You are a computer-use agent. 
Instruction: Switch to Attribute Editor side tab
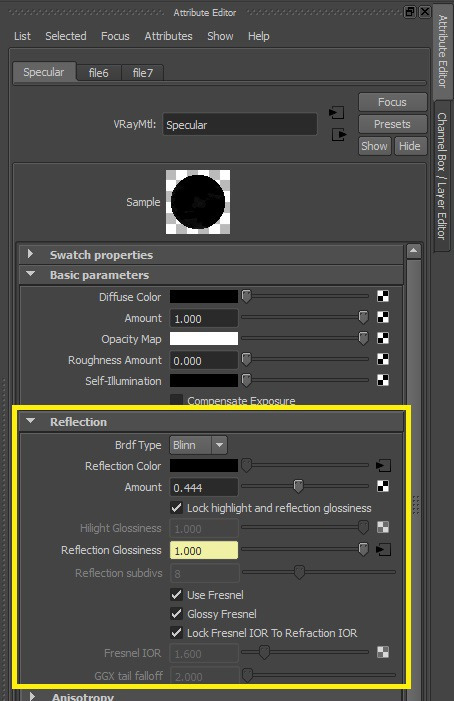pos(442,51)
